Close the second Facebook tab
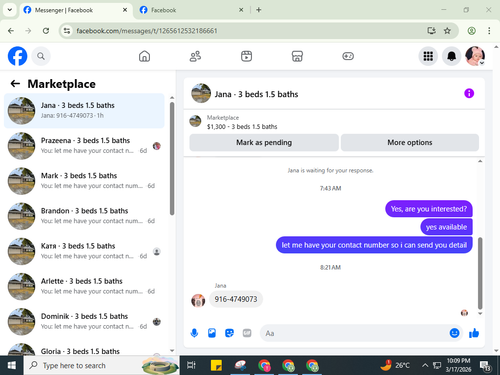The width and height of the screenshot is (500, 375). [x=241, y=10]
